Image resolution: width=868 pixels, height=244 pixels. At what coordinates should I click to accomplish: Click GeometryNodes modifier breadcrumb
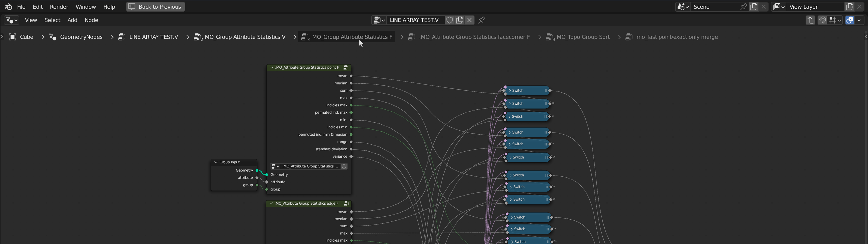[76, 37]
